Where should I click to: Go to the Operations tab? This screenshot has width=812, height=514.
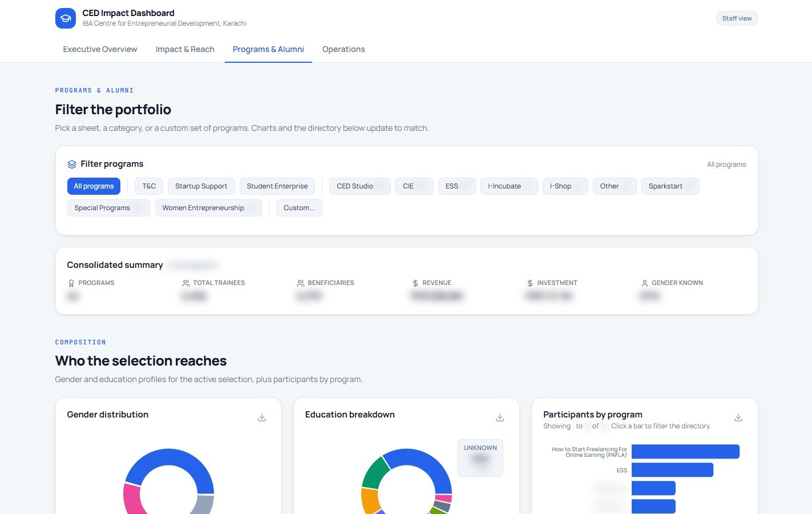344,49
